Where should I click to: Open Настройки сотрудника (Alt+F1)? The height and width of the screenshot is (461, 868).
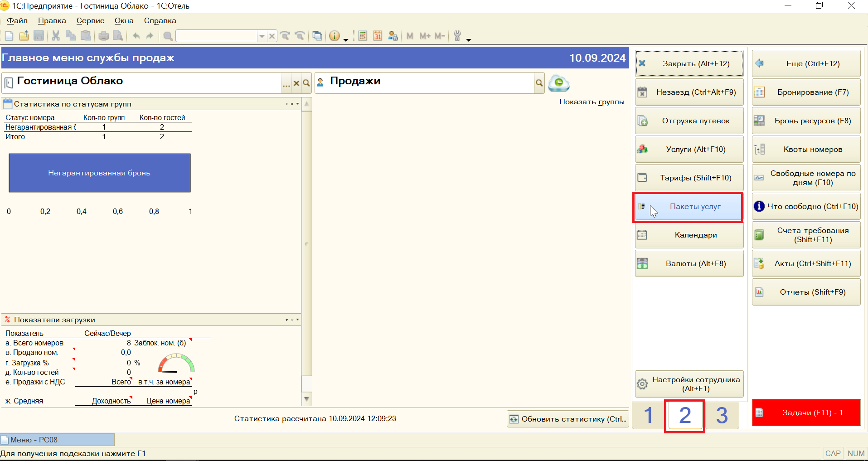coord(689,384)
